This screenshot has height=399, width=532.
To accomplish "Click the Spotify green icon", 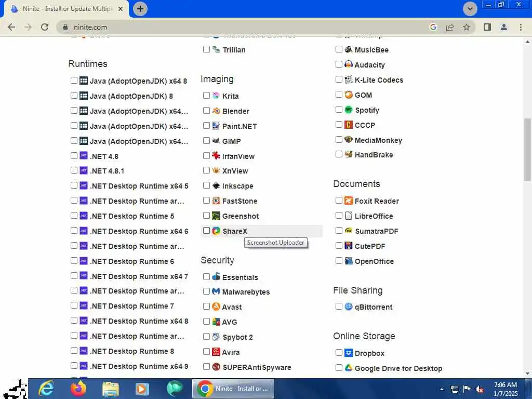I will 349,110.
